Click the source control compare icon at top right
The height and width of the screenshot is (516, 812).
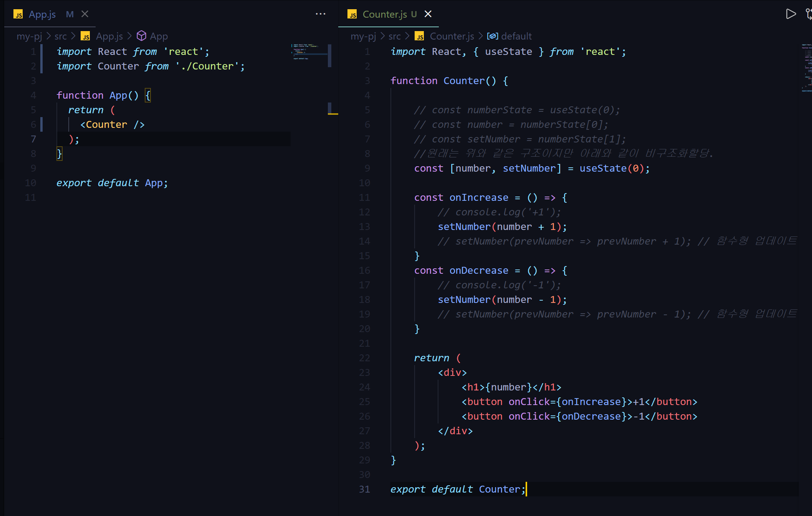pos(809,14)
